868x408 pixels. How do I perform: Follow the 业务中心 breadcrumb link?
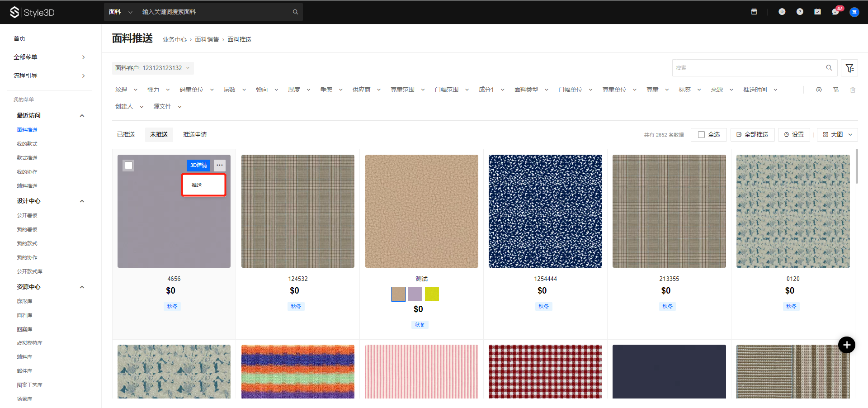pos(175,40)
